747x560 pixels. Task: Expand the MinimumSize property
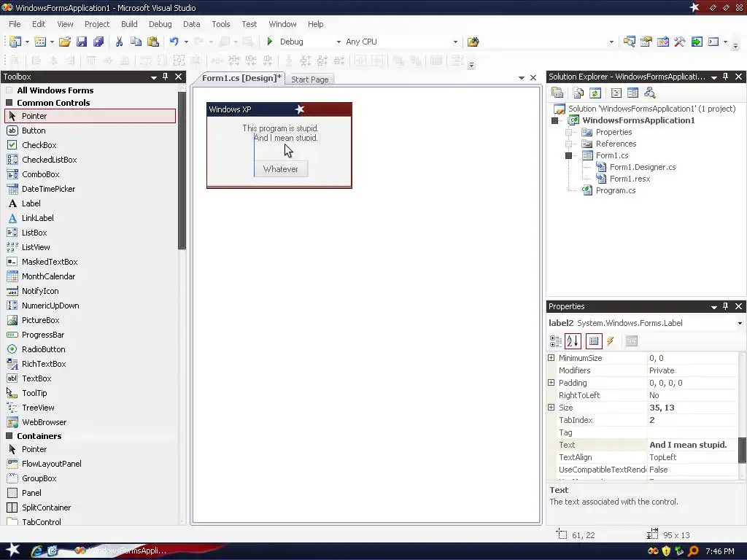tap(551, 357)
